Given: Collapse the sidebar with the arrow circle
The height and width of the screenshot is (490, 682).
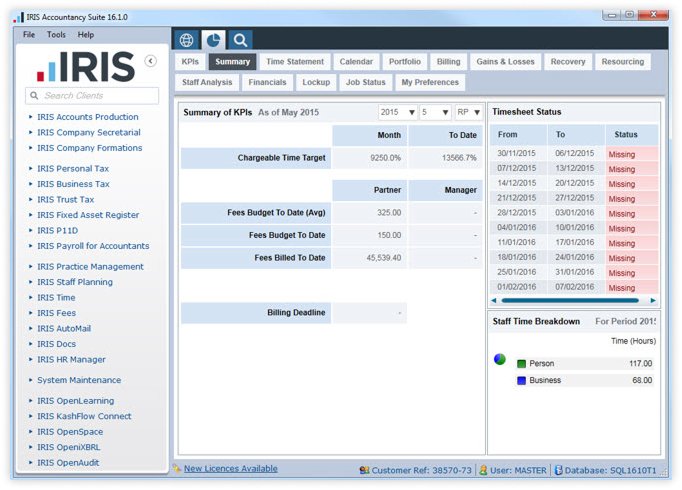Looking at the screenshot, I should [150, 61].
